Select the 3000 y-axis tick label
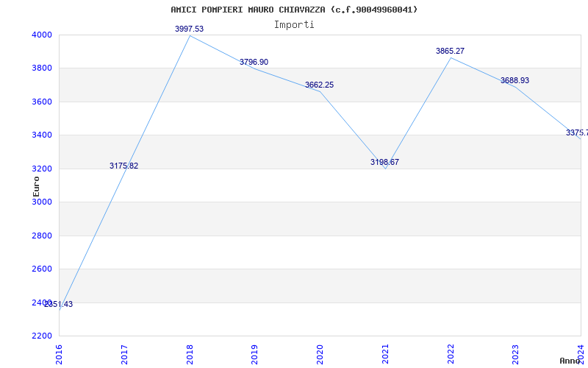Viewport: 588px width, 368px height. point(42,202)
